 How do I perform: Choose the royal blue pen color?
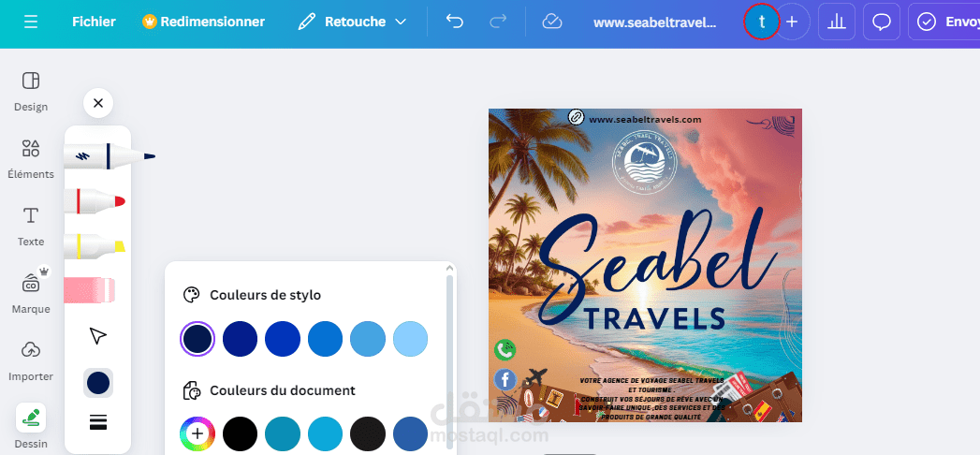(240, 339)
